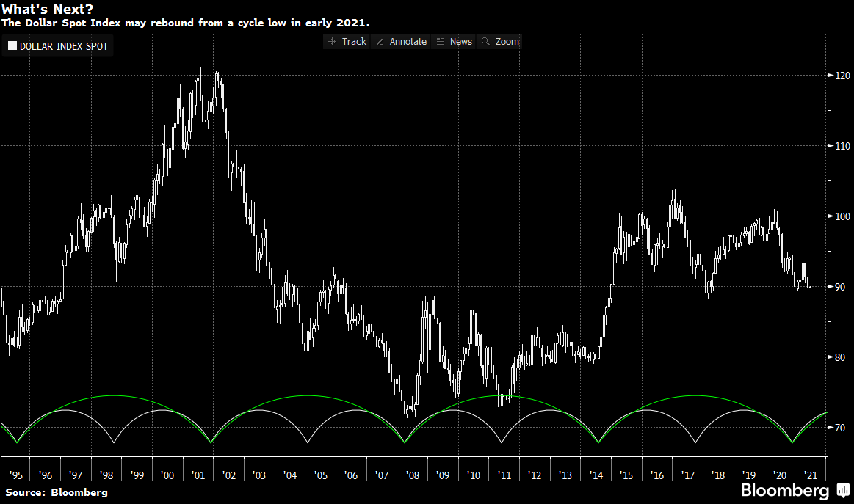This screenshot has height=504, width=854.
Task: Click the '11 x-axis year label
Action: (x=504, y=475)
